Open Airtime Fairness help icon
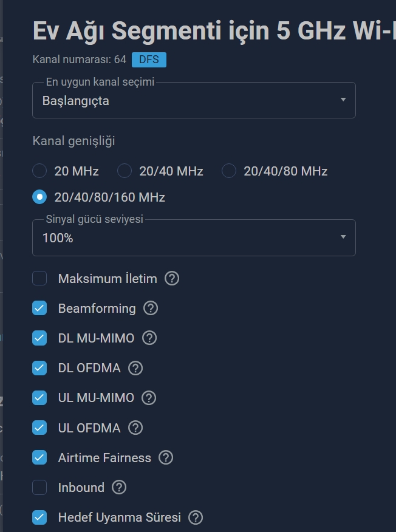The image size is (396, 532). coord(166,458)
